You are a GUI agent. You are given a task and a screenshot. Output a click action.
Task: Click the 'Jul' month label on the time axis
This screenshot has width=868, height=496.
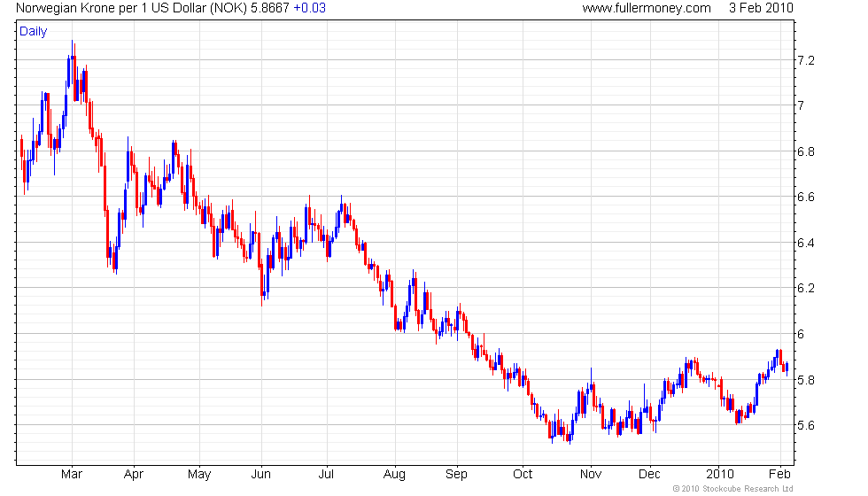(x=327, y=475)
